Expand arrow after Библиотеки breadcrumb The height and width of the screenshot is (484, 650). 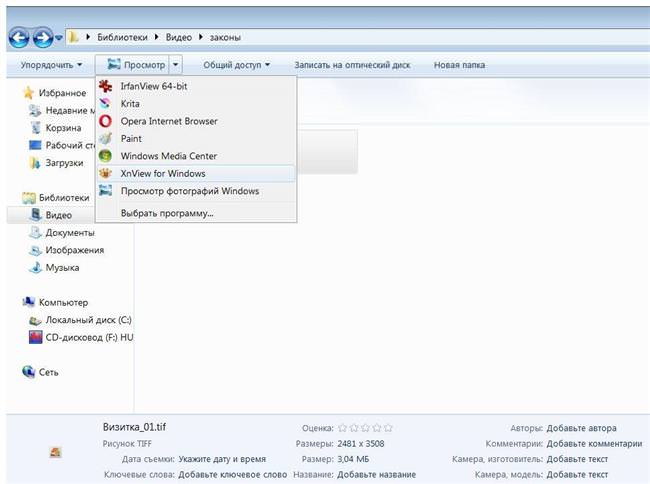157,37
